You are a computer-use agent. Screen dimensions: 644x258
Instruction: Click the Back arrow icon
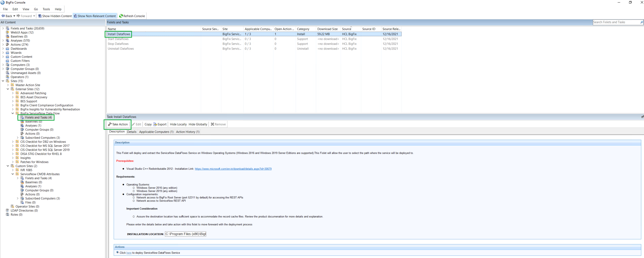point(3,16)
